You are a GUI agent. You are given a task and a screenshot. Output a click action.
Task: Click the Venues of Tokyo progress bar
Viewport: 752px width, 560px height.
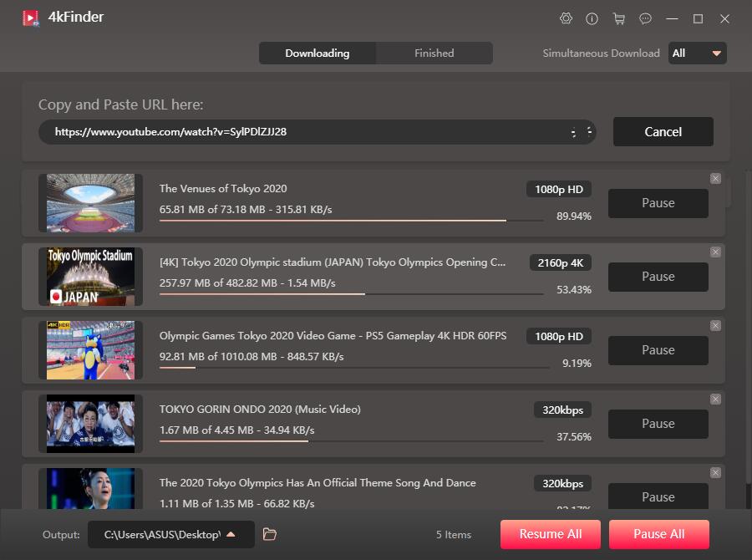tap(351, 221)
